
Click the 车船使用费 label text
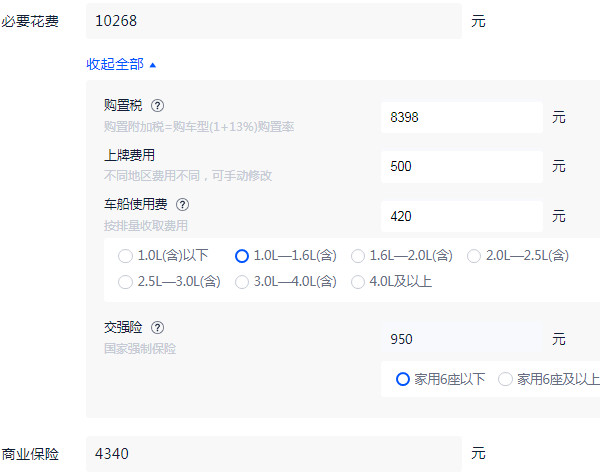pos(135,204)
